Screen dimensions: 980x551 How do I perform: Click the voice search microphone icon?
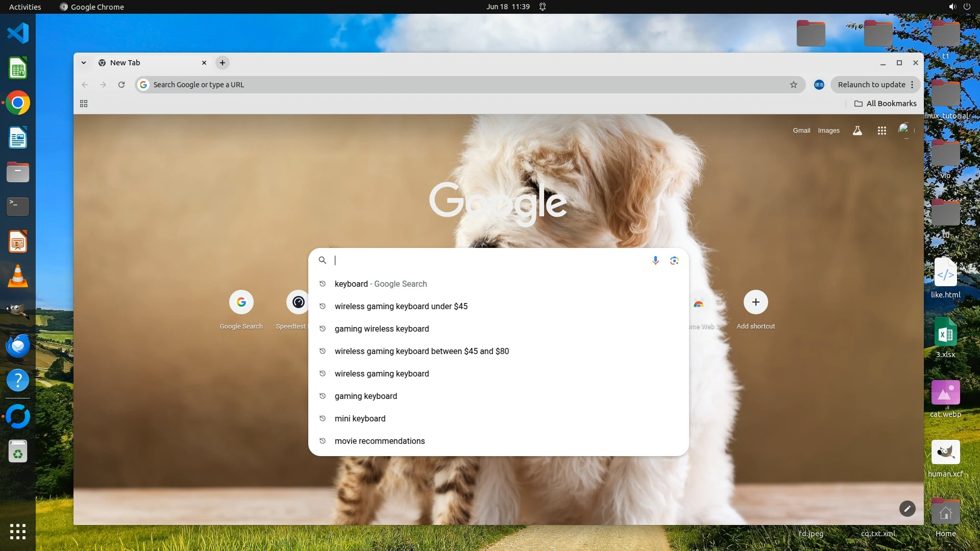pyautogui.click(x=655, y=261)
